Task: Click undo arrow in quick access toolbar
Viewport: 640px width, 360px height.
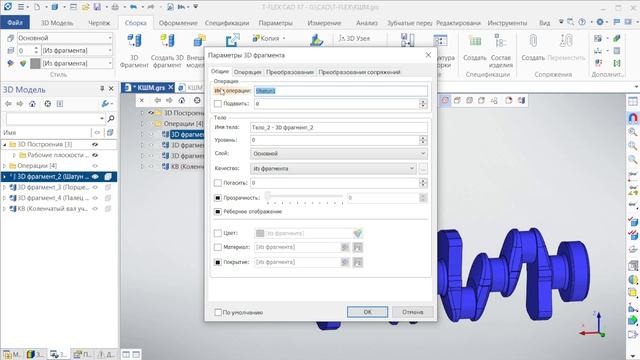Action: 133,7
